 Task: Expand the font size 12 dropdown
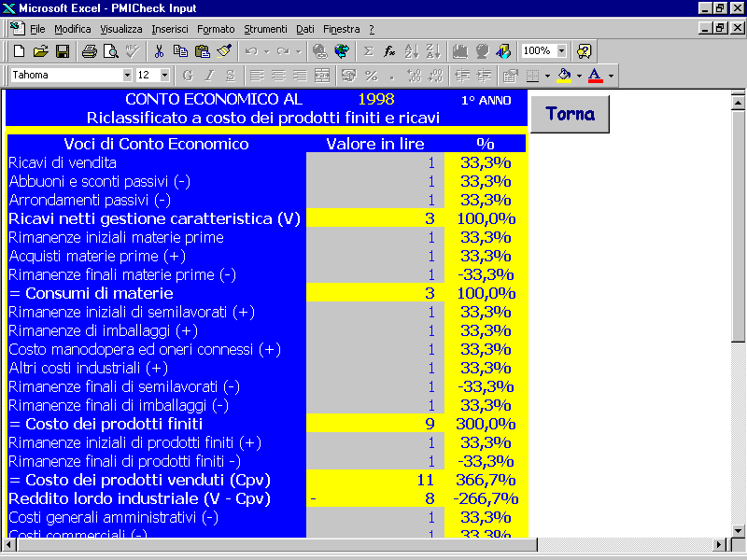pyautogui.click(x=165, y=75)
